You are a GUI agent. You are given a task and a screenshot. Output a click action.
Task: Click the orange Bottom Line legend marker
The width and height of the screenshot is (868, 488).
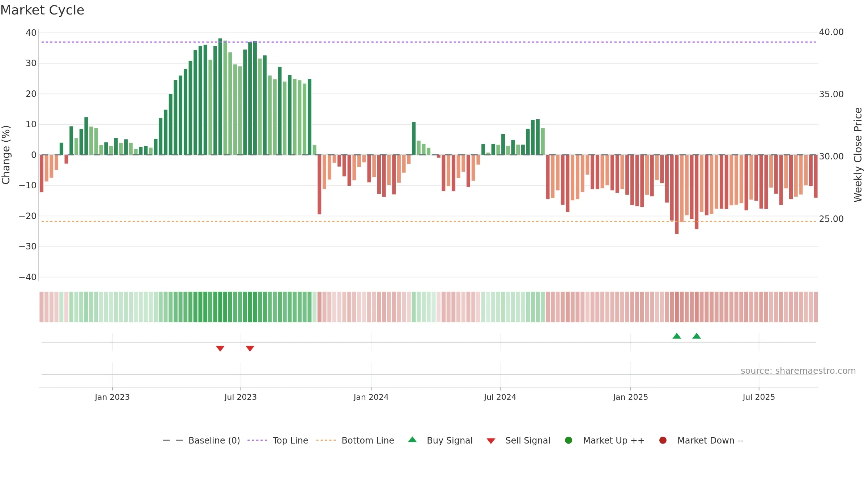(x=326, y=440)
